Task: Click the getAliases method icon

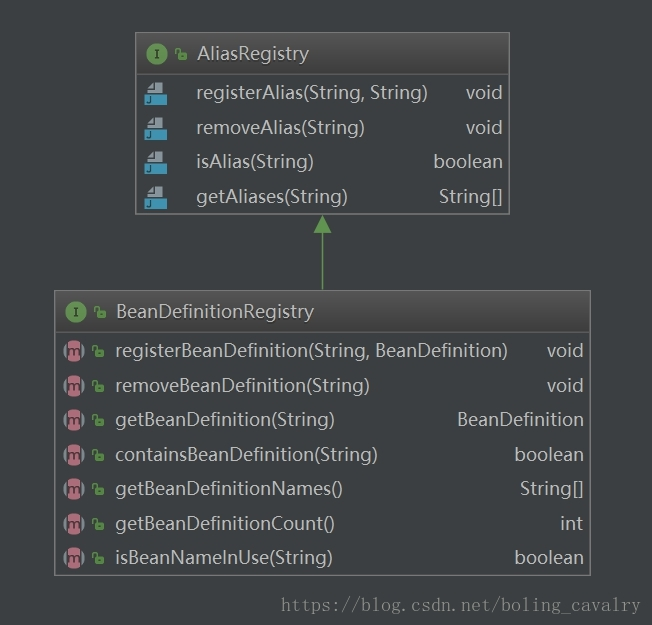Action: (155, 197)
